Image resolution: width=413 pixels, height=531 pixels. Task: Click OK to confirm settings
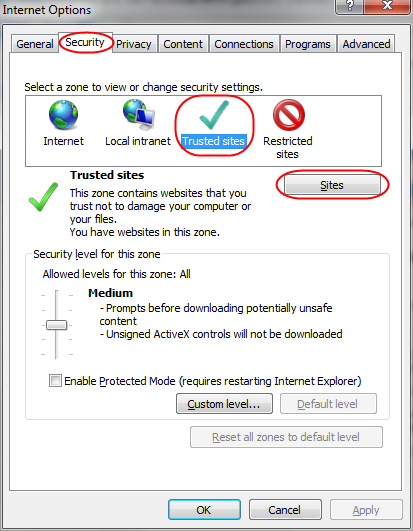point(204,510)
